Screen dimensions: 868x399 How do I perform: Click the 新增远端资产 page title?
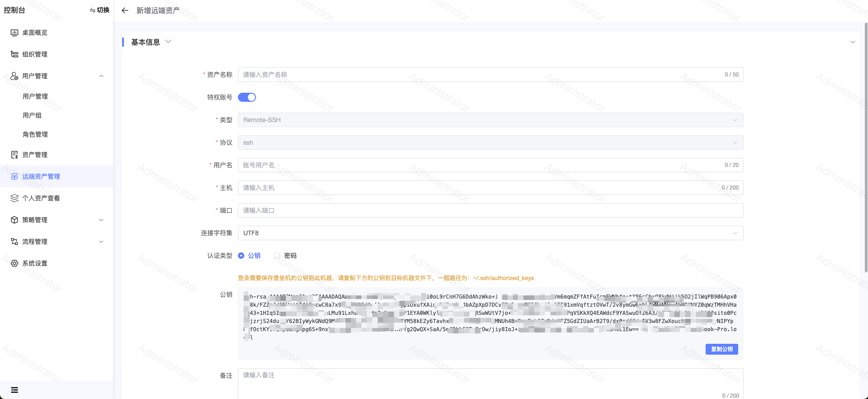coord(158,10)
